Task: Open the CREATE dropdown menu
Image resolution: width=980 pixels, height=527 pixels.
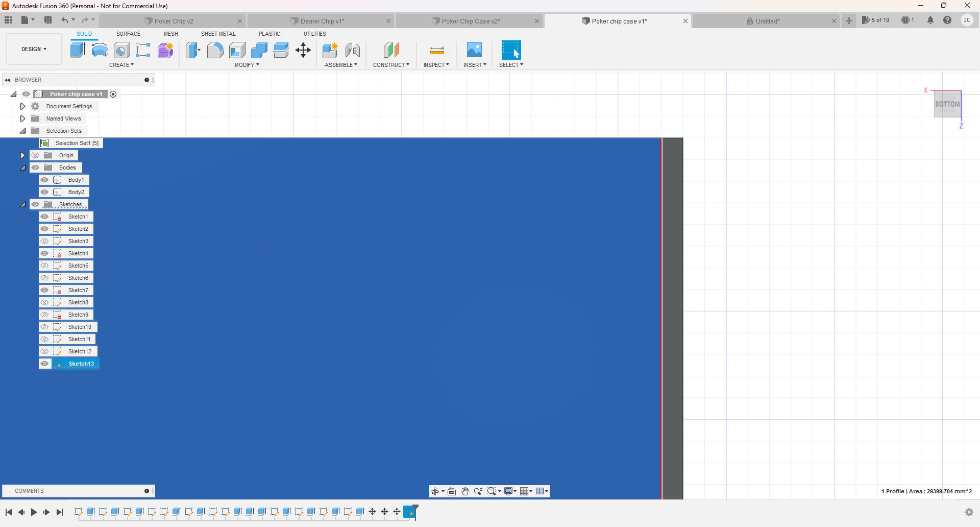Action: point(121,65)
